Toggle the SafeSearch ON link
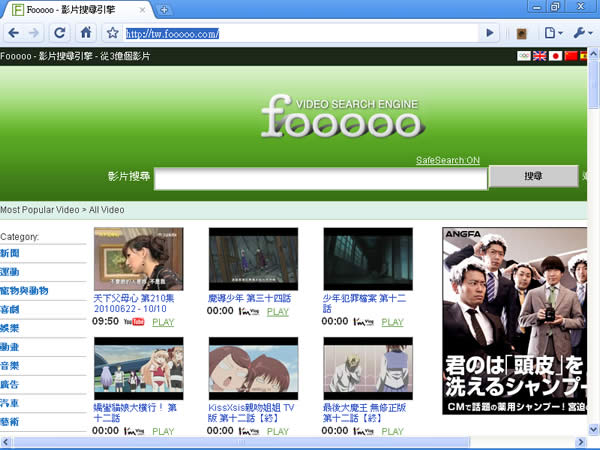The width and height of the screenshot is (600, 450). pos(448,160)
